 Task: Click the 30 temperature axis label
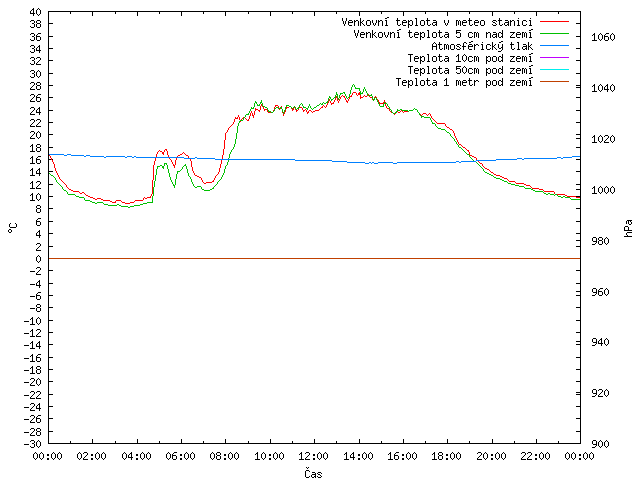coord(36,74)
